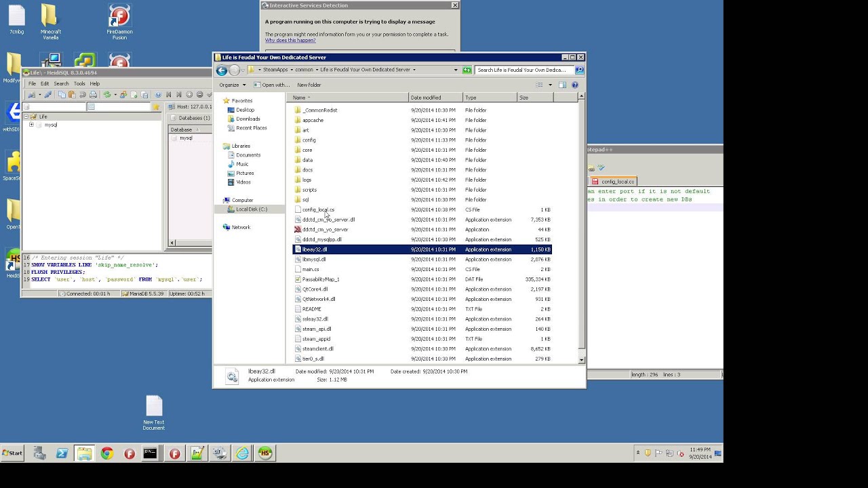Click the HeidiSQL copy toolbar icon
This screenshot has height=488, width=868.
(62, 95)
